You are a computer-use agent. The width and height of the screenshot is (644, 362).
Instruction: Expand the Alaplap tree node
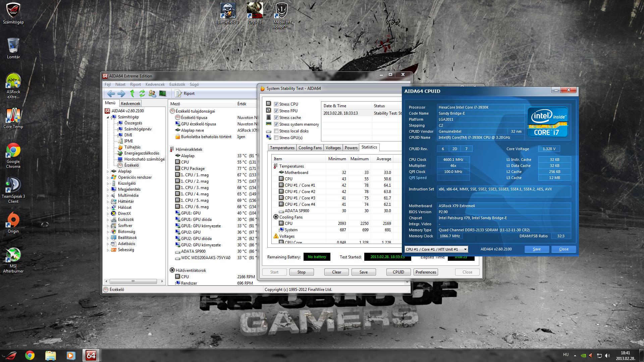[x=108, y=172]
